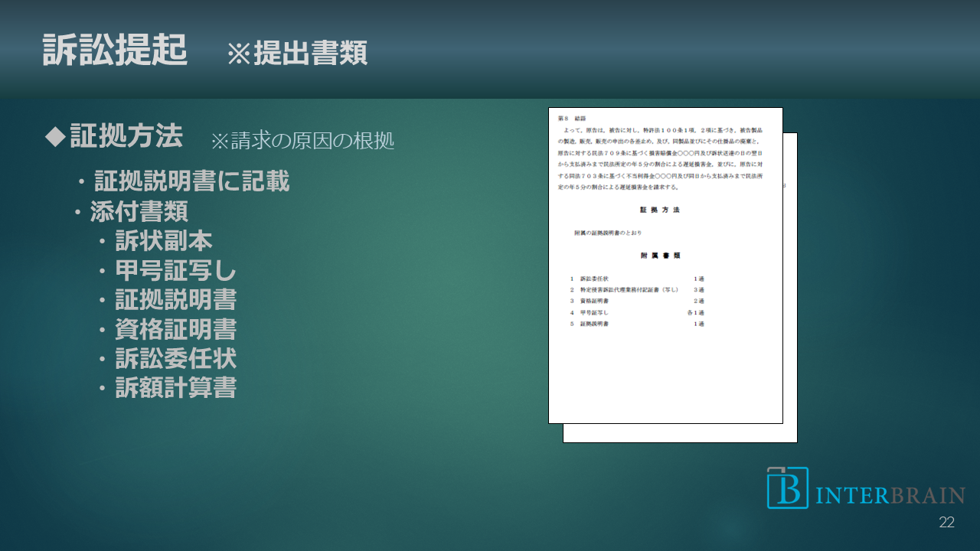
Task: Select the 訴訟委任状 sub-bullet in the left list
Action: 175,358
